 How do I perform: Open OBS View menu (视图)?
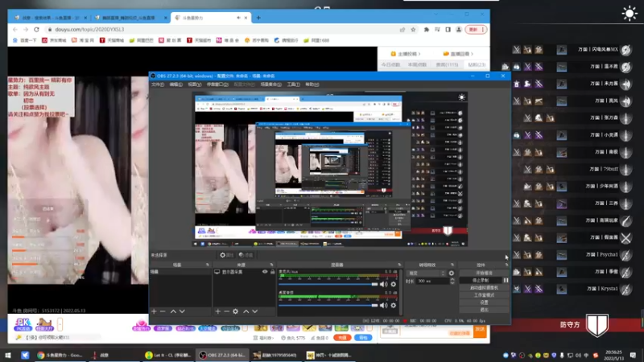tap(194, 84)
